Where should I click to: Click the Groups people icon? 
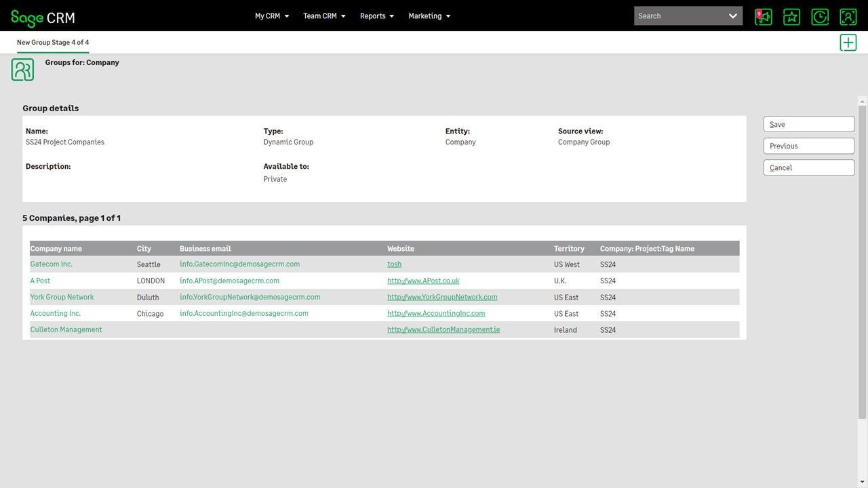[22, 70]
